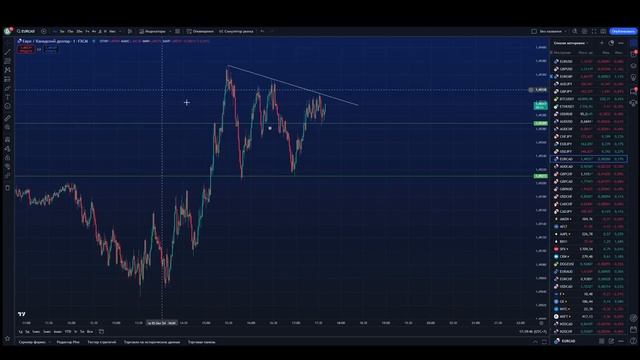640x360 pixels.
Task: Select the 30m timeframe
Action: point(79,31)
